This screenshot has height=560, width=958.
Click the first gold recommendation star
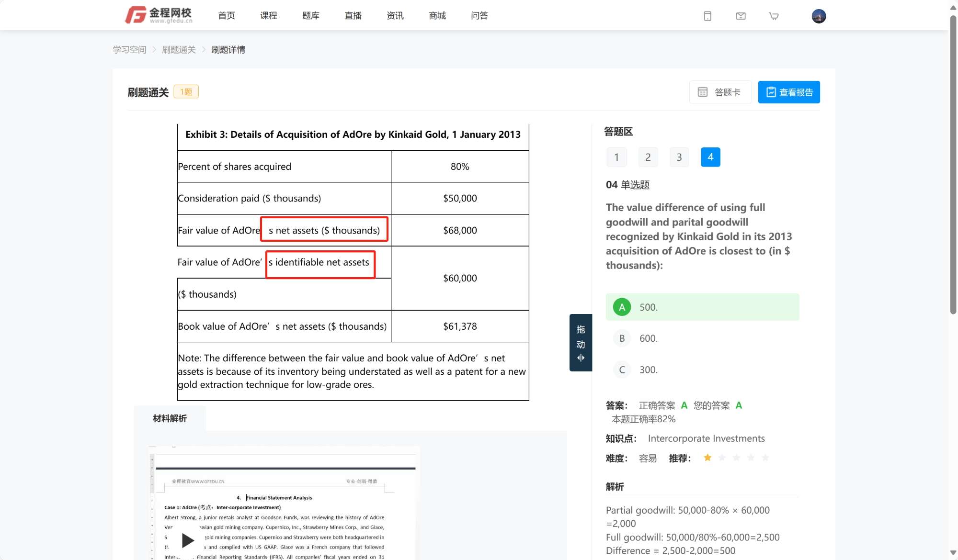(707, 458)
